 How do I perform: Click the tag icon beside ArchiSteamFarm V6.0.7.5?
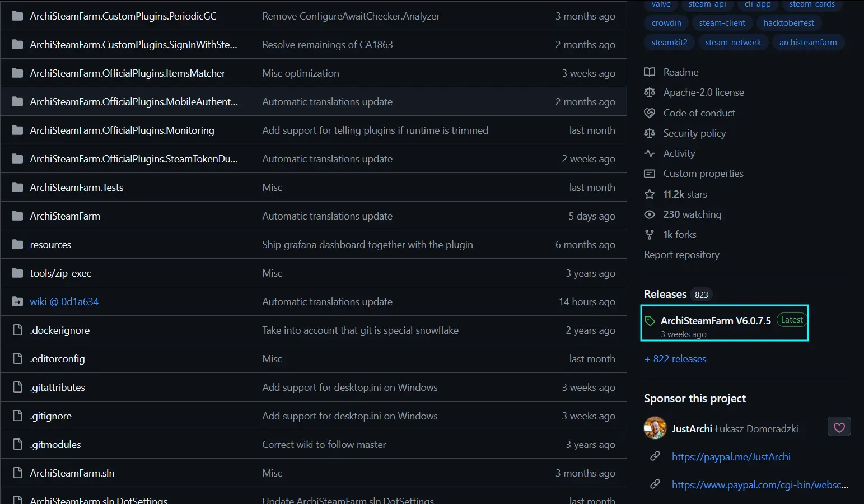click(650, 321)
